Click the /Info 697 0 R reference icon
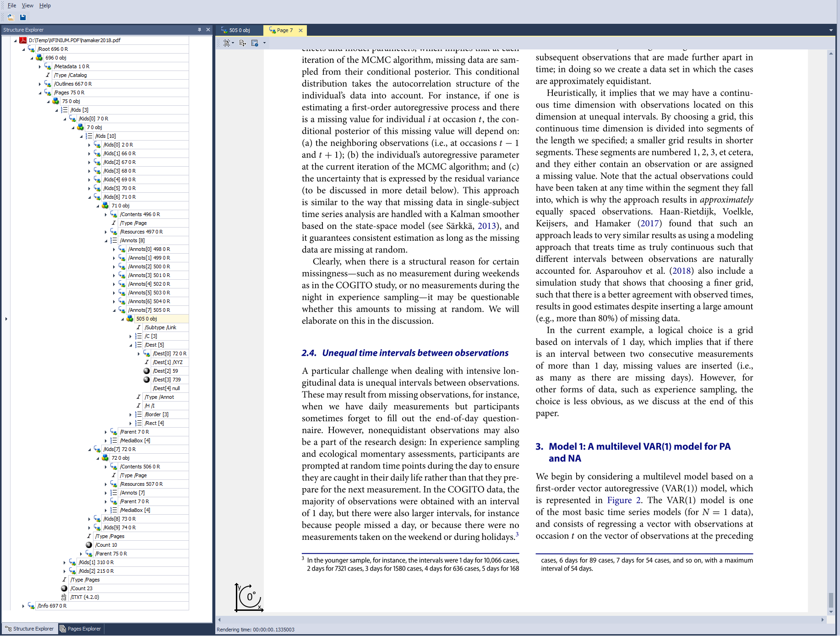840x636 pixels. coord(31,606)
